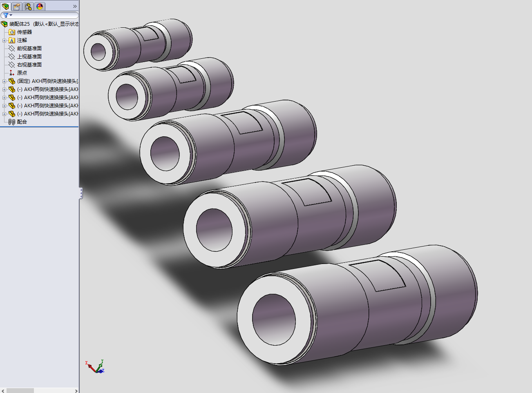Switch to the FeatureManager design tree tab
This screenshot has height=393, width=532.
pyautogui.click(x=6, y=7)
